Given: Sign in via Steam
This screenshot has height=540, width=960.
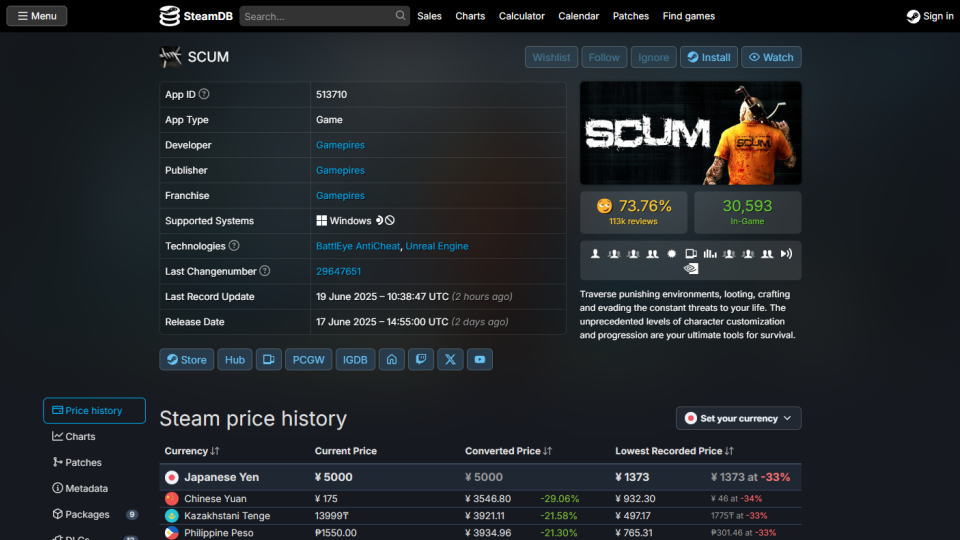Looking at the screenshot, I should tap(930, 16).
